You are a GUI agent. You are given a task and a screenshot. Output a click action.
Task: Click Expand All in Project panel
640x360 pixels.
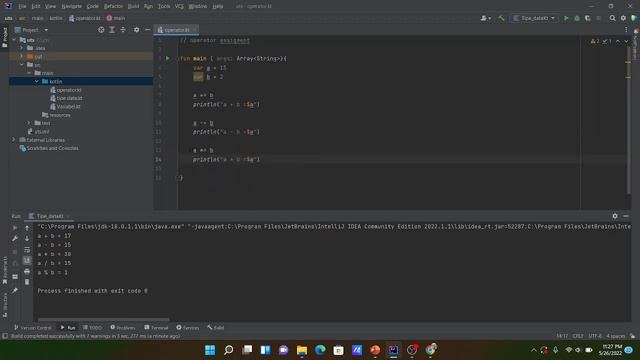tap(112, 30)
